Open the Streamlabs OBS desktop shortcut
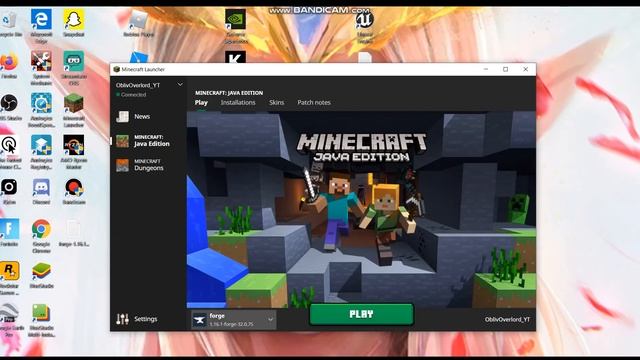The width and height of the screenshot is (640, 360). [x=74, y=68]
